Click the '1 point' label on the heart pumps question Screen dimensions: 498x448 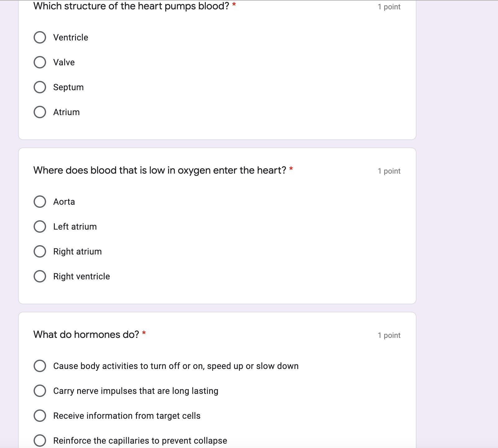(389, 7)
